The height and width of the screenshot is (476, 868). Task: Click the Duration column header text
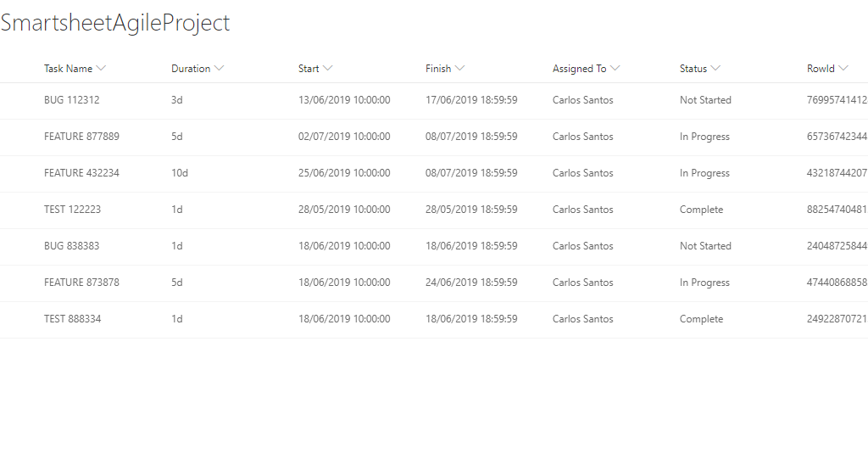pos(191,69)
